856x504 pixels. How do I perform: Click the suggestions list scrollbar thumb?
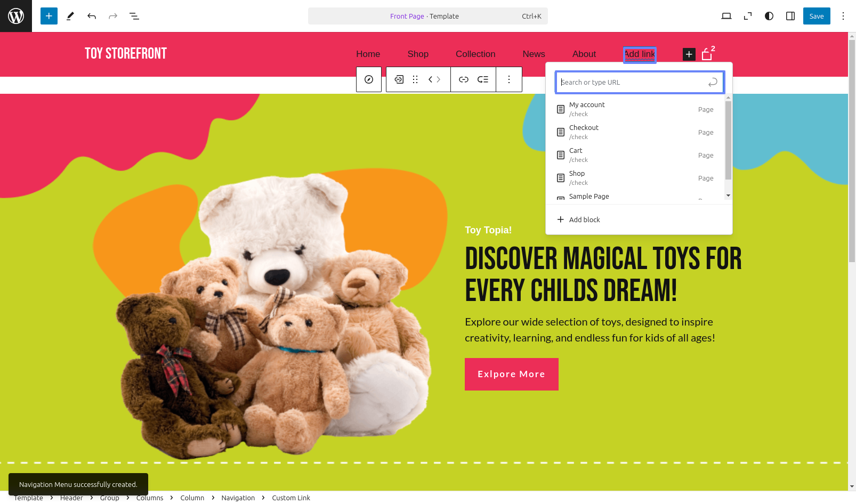[x=728, y=141]
